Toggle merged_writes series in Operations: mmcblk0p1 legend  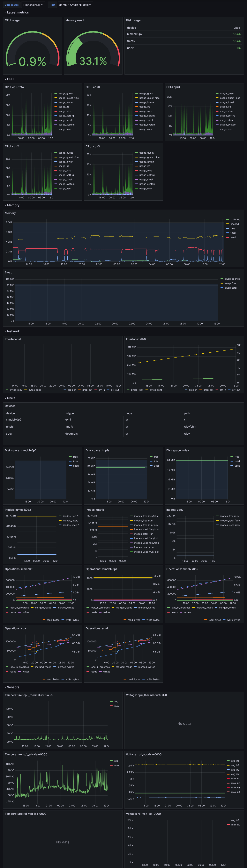tap(147, 607)
